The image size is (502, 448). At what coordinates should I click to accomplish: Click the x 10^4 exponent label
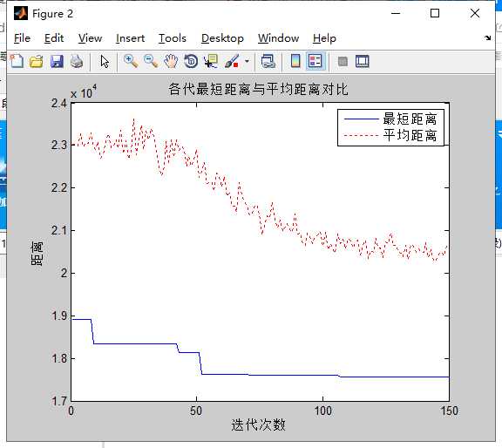coord(84,92)
